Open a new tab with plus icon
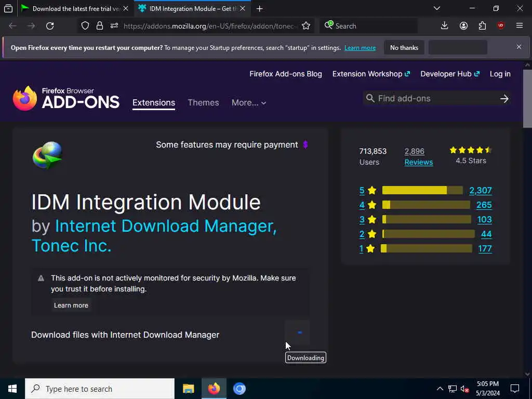The image size is (532, 399). pyautogui.click(x=260, y=9)
